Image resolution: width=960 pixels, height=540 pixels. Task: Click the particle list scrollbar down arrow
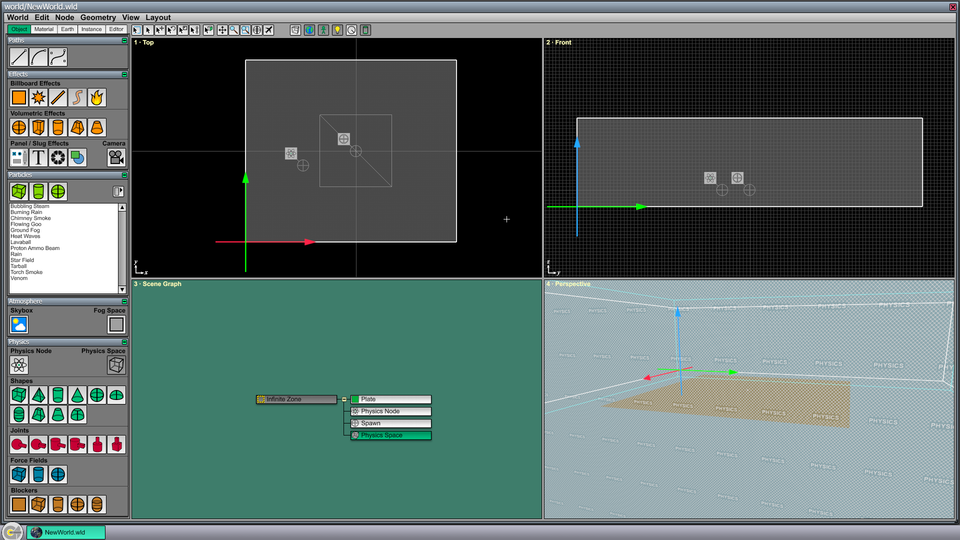[122, 290]
